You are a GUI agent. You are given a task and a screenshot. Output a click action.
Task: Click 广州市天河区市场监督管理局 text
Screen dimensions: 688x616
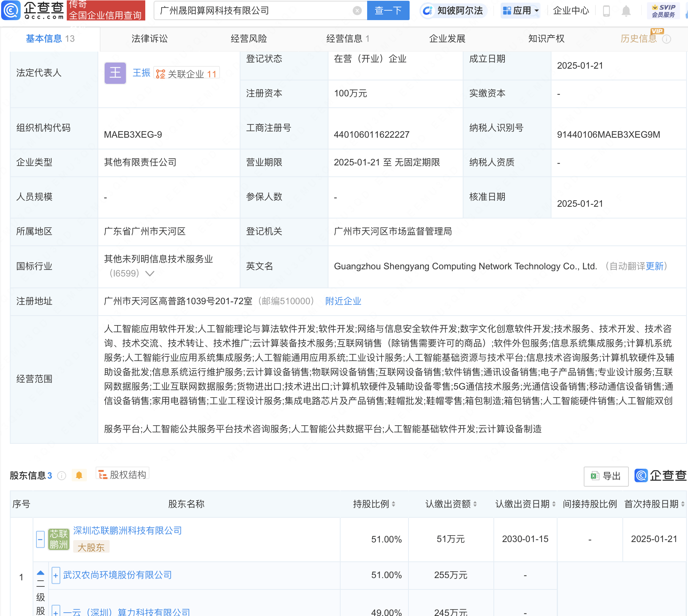393,231
